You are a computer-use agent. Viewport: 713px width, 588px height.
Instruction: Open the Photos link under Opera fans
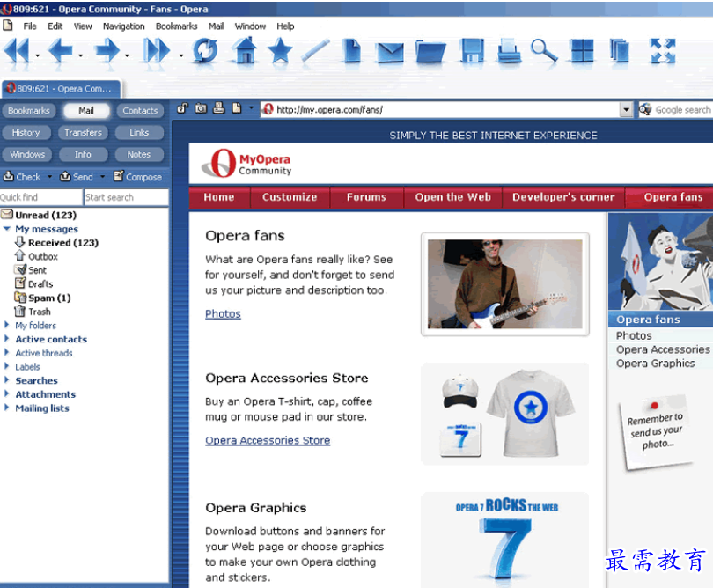pos(223,313)
